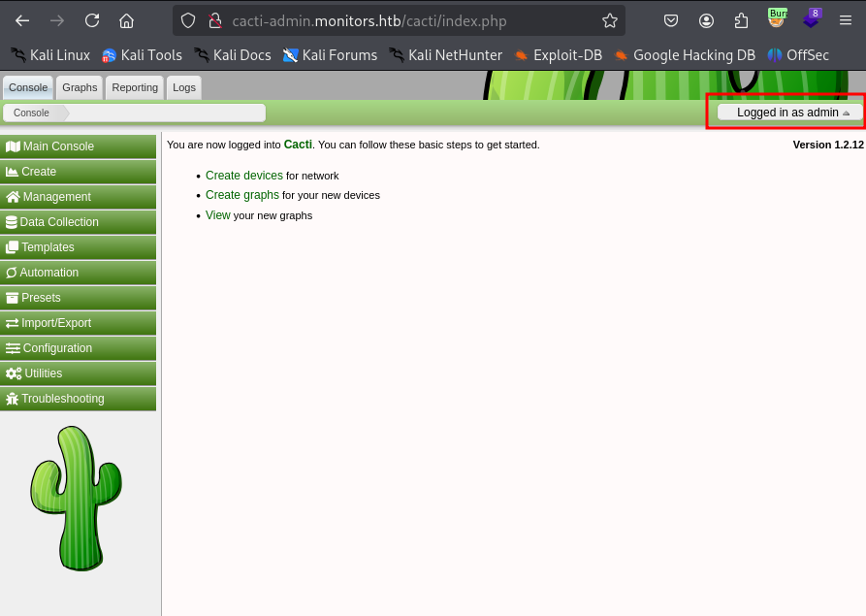866x616 pixels.
Task: Switch to the Graphs tab
Action: click(80, 87)
